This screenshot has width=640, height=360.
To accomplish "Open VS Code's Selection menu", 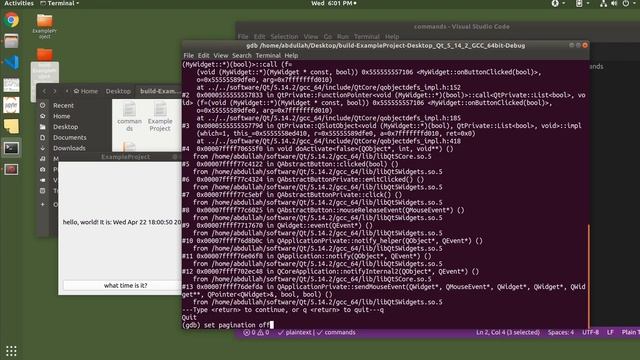I will coord(284,37).
